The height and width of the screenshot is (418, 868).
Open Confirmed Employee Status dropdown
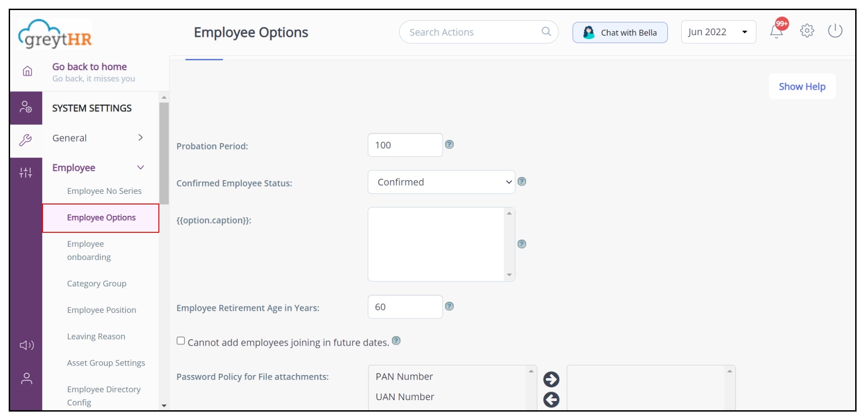coord(441,182)
